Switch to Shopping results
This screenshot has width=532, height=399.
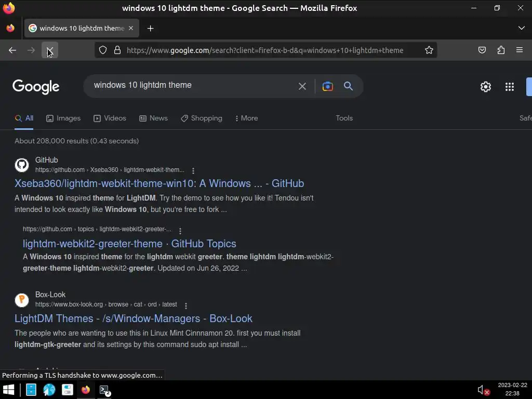(x=202, y=118)
